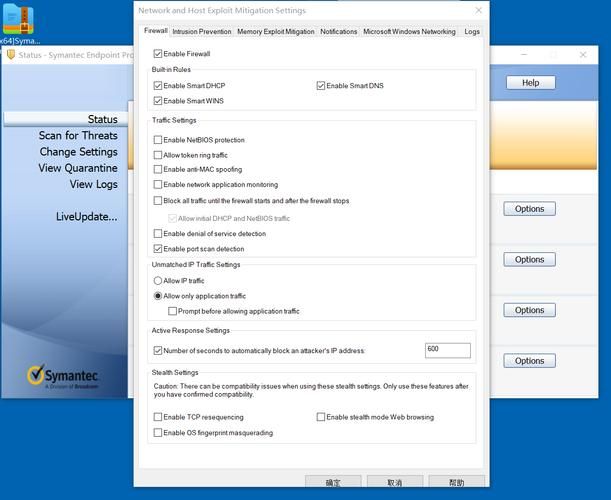Image resolution: width=611 pixels, height=500 pixels.
Task: Open View Quarantine in sidebar
Action: pyautogui.click(x=78, y=168)
